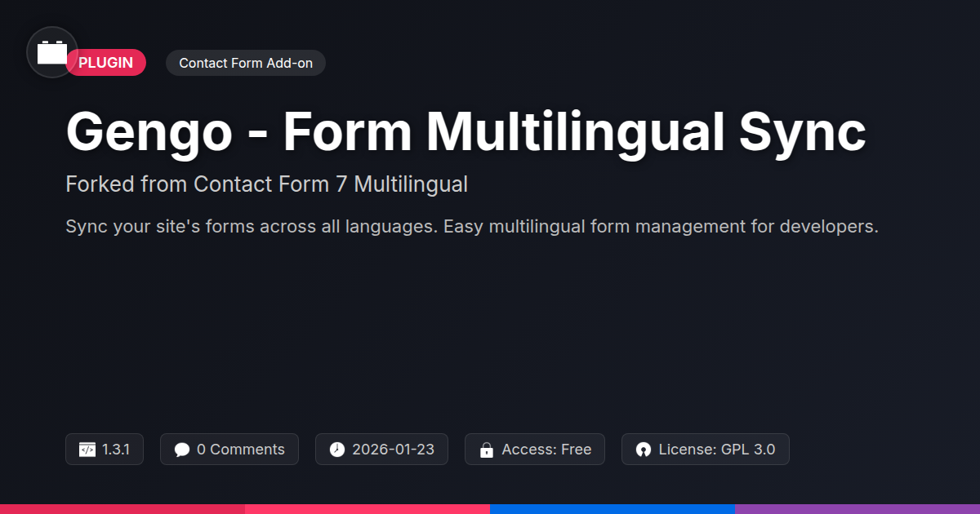The width and height of the screenshot is (980, 514).
Task: Click the Access: Free label
Action: point(546,450)
